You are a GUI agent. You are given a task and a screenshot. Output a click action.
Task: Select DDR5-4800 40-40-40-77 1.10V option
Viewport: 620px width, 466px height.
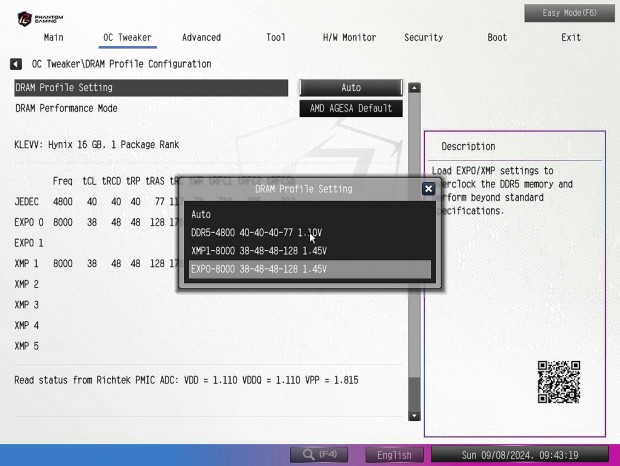[256, 232]
